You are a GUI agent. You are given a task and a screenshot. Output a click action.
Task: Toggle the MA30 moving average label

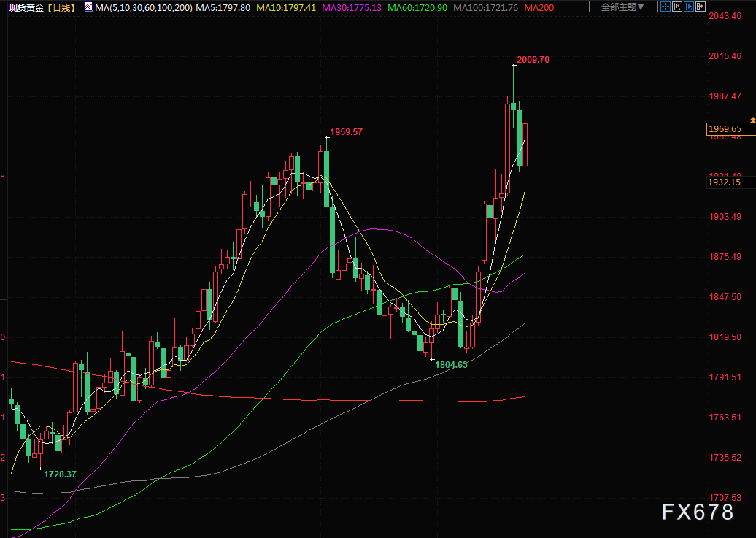tap(352, 7)
